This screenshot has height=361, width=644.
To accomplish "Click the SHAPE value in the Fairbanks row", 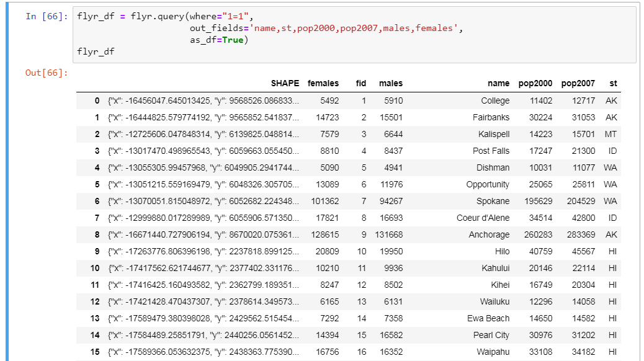I will point(203,117).
